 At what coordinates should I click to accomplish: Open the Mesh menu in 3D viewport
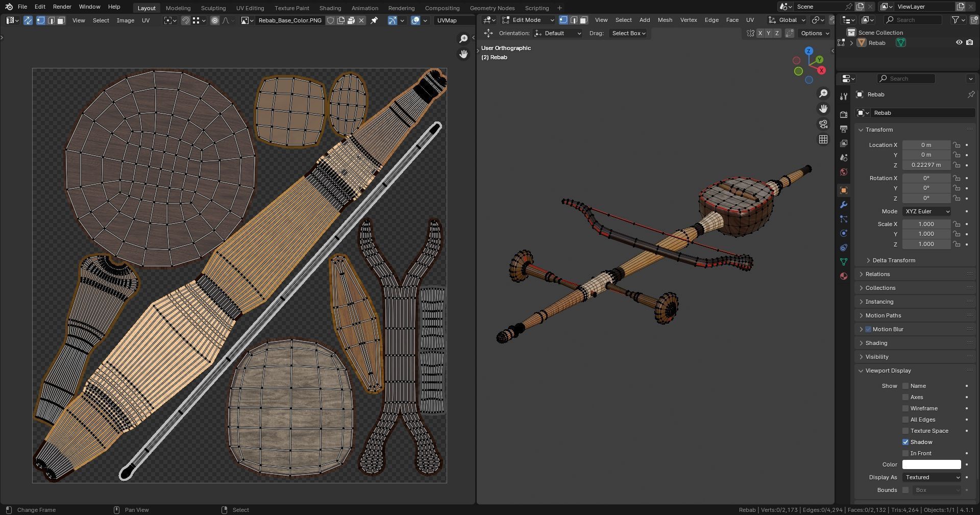[665, 20]
